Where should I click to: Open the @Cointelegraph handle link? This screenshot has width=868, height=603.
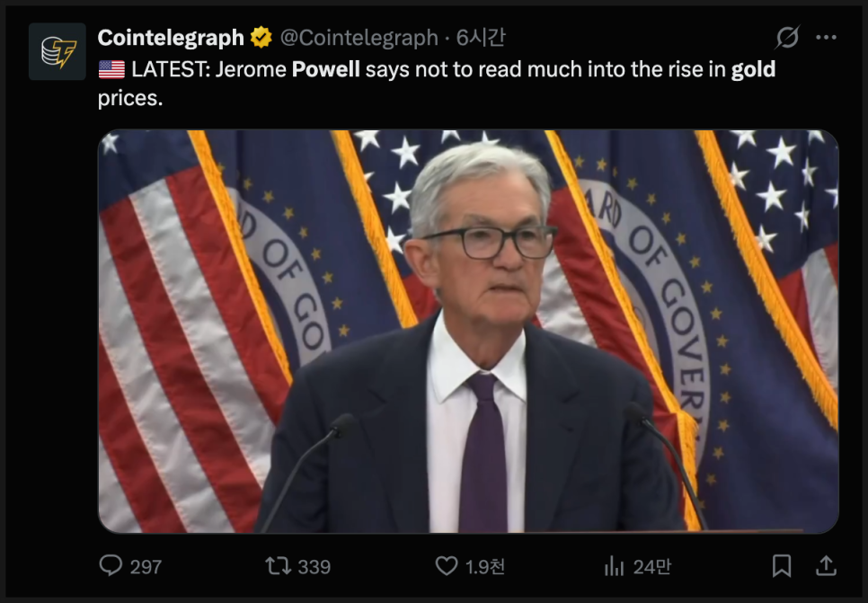click(x=359, y=38)
